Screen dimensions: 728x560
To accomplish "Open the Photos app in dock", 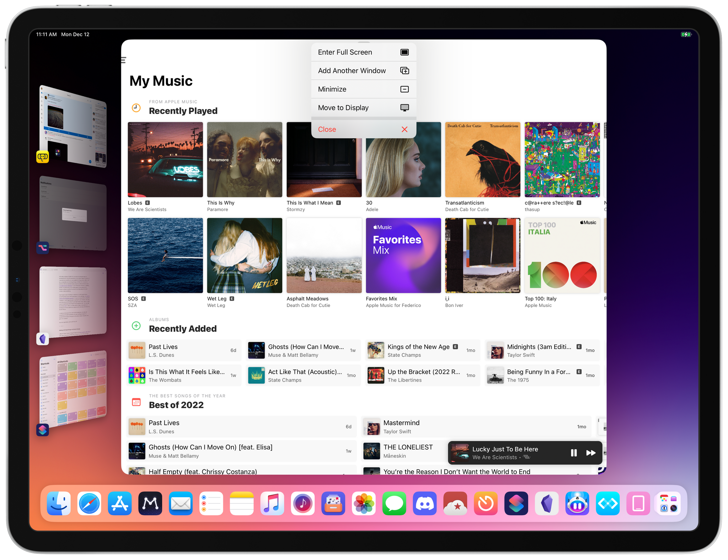I will 364,503.
